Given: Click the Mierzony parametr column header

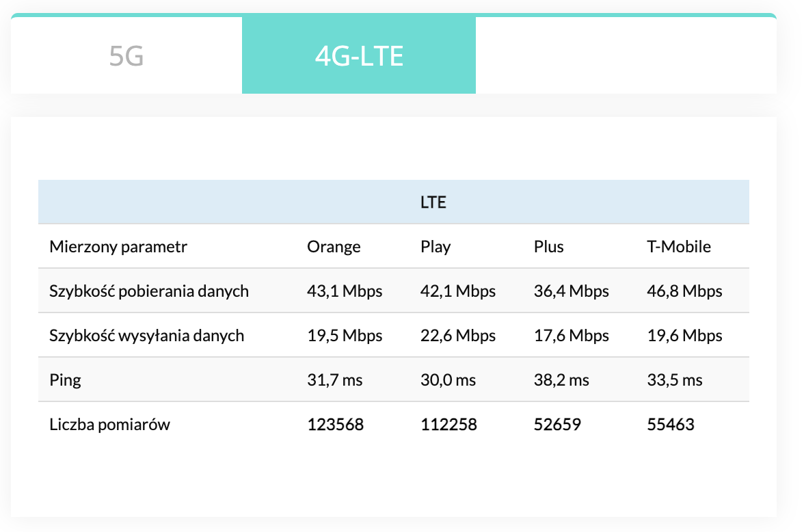Looking at the screenshot, I should (x=118, y=247).
